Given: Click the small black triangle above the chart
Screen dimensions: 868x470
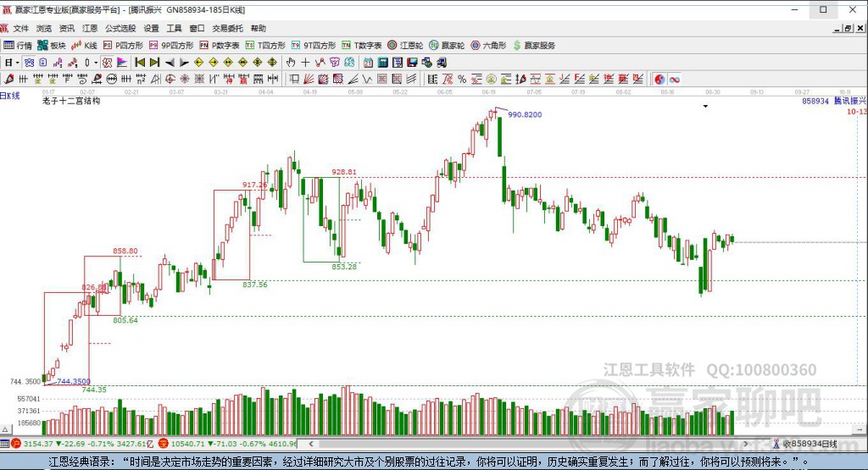Looking at the screenshot, I should (705, 106).
